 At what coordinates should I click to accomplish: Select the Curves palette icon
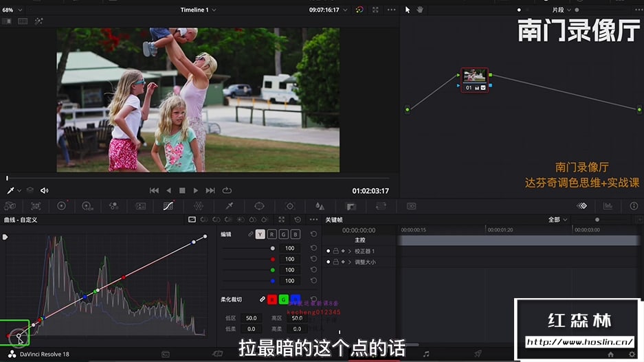pyautogui.click(x=168, y=206)
